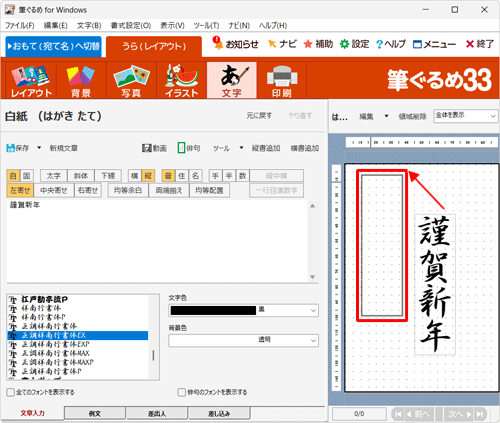This screenshot has height=423, width=500.
Task: Open the お知らせ notification bell
Action: coord(218,43)
